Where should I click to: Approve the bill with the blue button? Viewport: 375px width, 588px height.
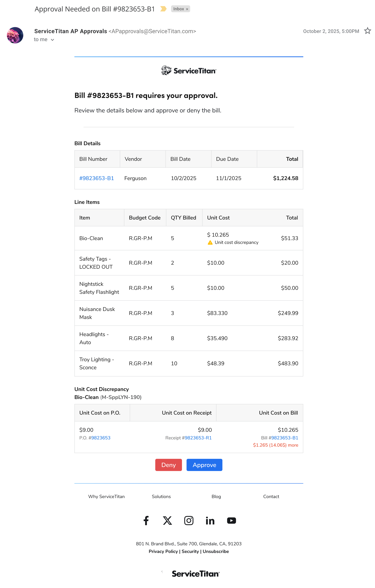click(x=204, y=465)
